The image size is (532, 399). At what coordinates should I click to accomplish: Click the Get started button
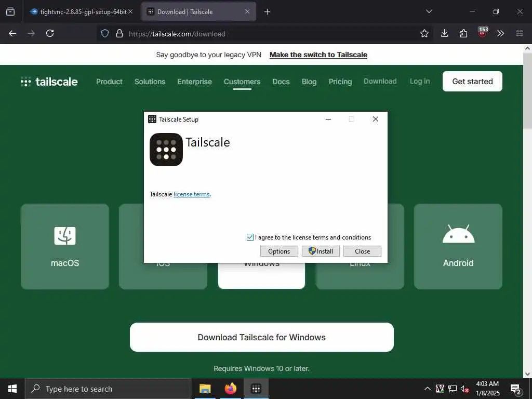coord(472,82)
